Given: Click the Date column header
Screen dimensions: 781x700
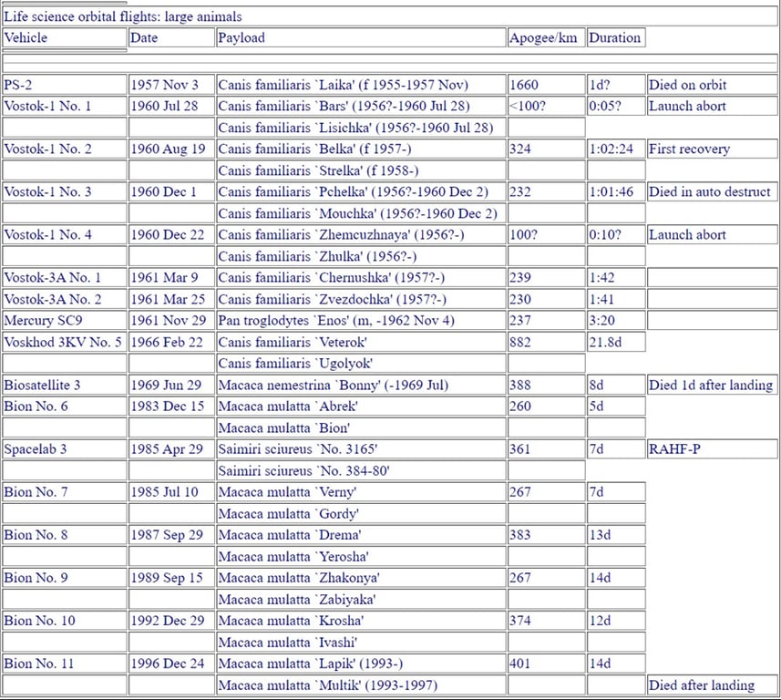Looking at the screenshot, I should 171,37.
